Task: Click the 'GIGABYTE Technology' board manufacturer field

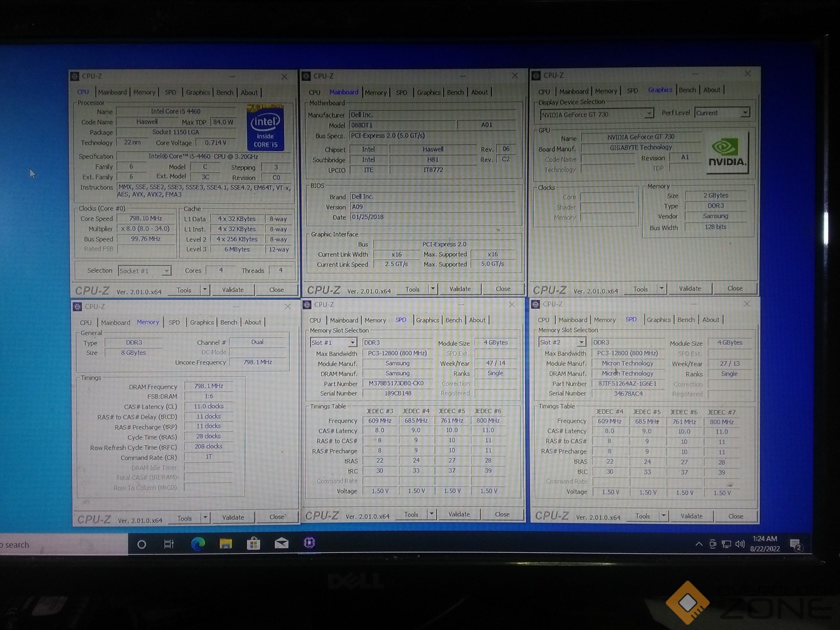Action: (641, 148)
